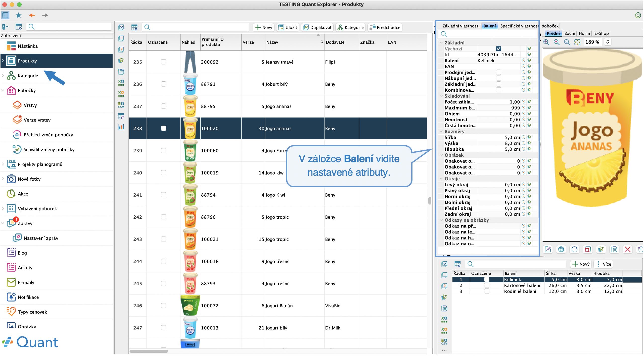Toggle checkbox for Jeansy tmavé row

[164, 62]
